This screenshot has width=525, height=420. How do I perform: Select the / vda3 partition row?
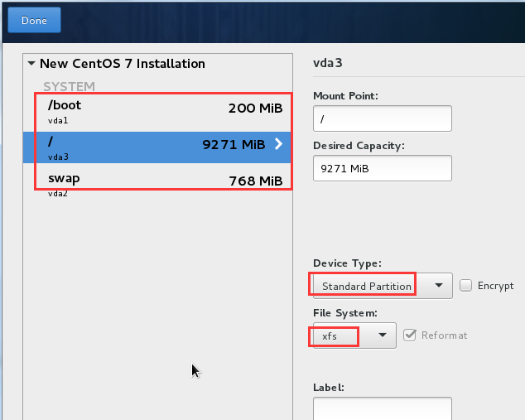coord(157,147)
